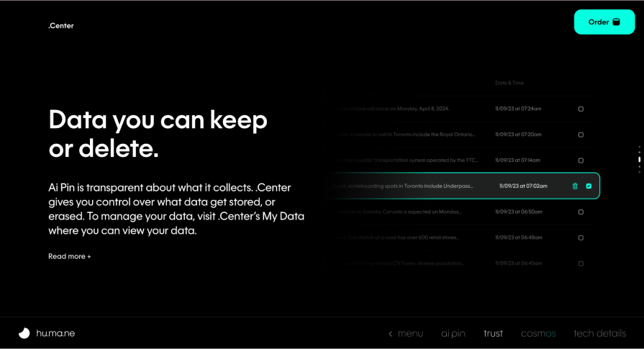Check the 07:24am solar eclipse entry box

tap(581, 109)
